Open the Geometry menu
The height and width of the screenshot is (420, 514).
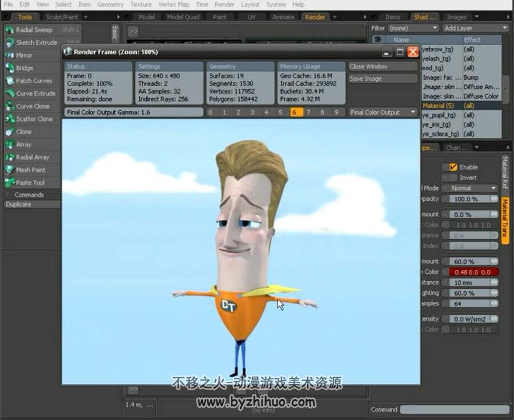110,5
